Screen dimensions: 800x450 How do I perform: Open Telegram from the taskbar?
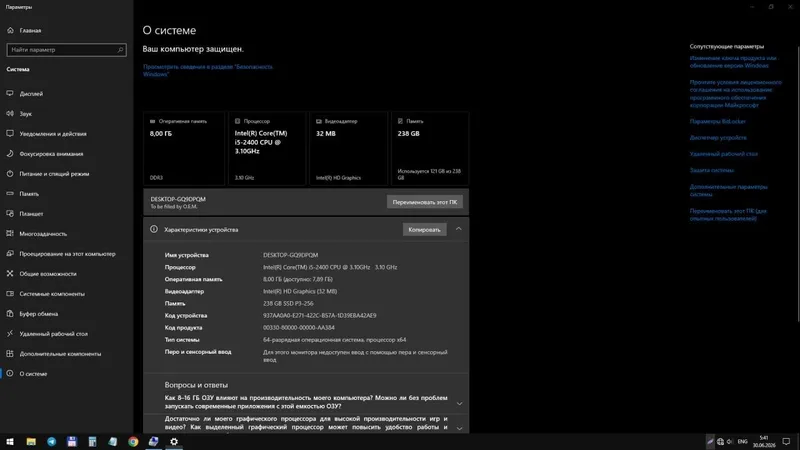(x=52, y=441)
